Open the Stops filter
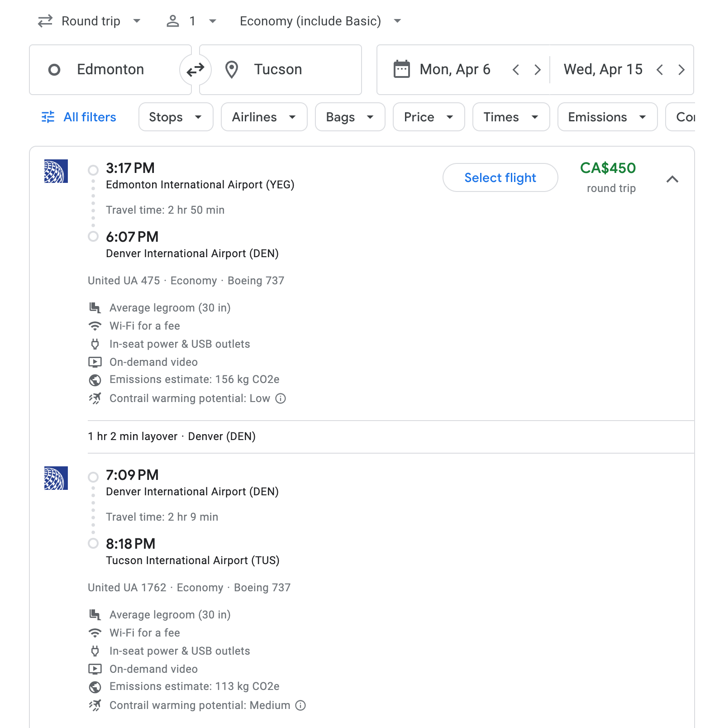 176,117
